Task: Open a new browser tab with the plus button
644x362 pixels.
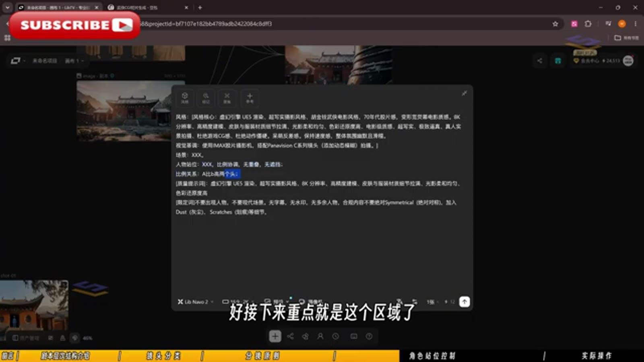Action: pyautogui.click(x=200, y=7)
